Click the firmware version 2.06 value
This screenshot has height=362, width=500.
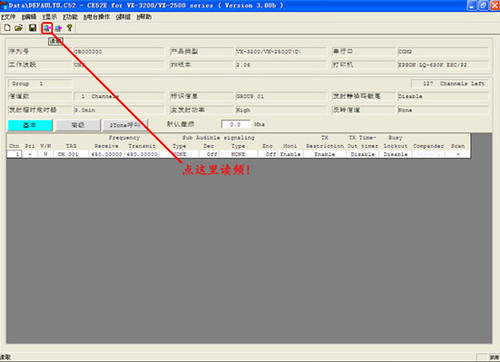281,65
